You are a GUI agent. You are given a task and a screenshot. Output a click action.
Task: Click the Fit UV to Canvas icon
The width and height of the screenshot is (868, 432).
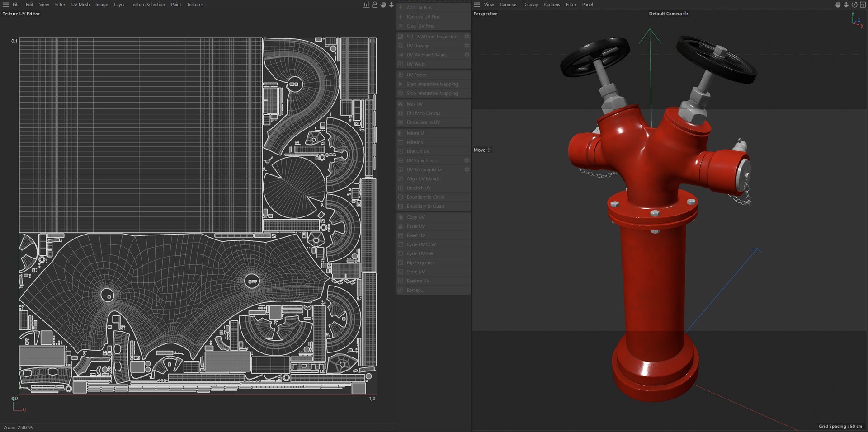401,113
